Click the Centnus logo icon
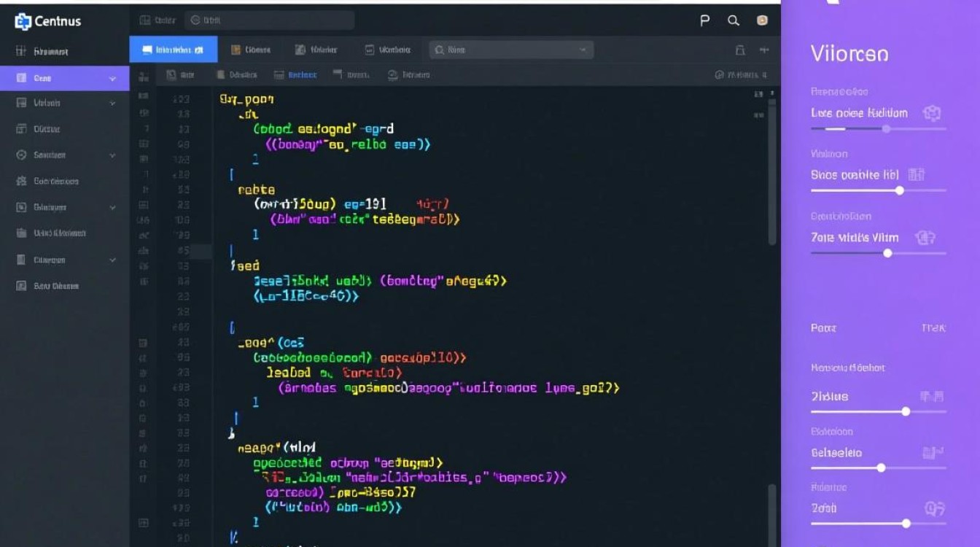Image resolution: width=980 pixels, height=547 pixels. (23, 22)
